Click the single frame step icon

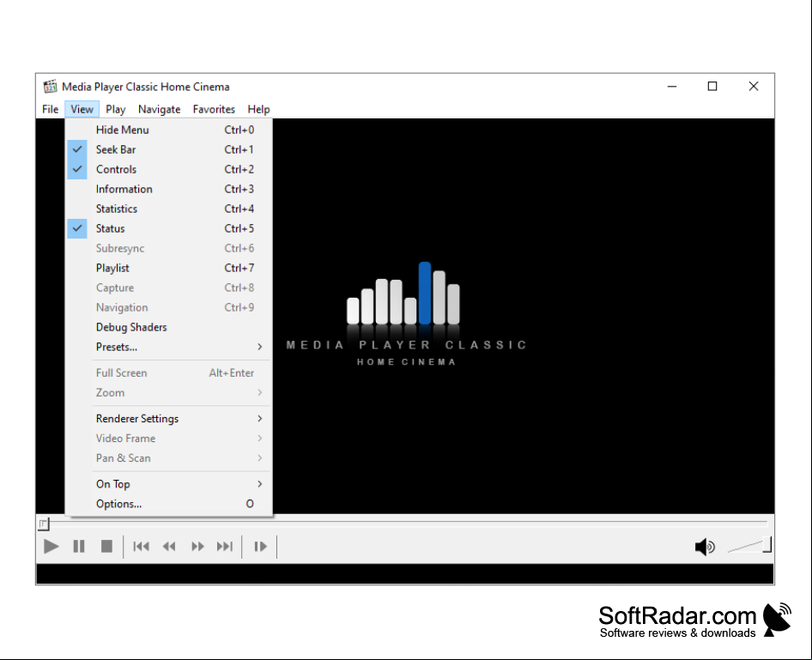click(x=260, y=546)
